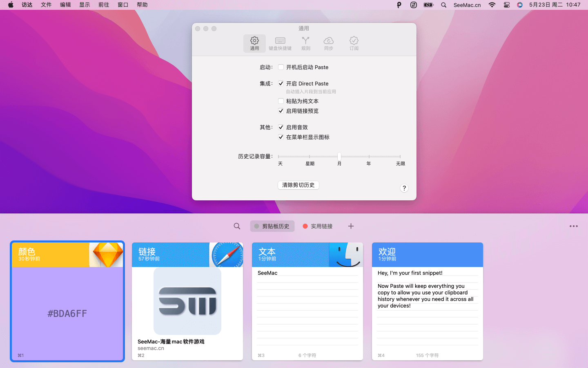Open the File (文件) menu

click(46, 5)
